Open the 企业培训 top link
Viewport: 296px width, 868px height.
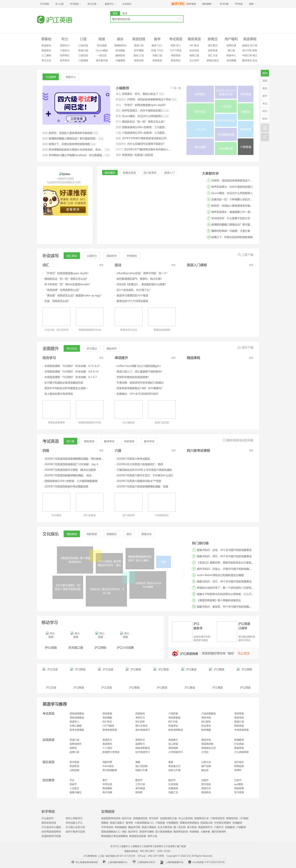[x=127, y=4]
